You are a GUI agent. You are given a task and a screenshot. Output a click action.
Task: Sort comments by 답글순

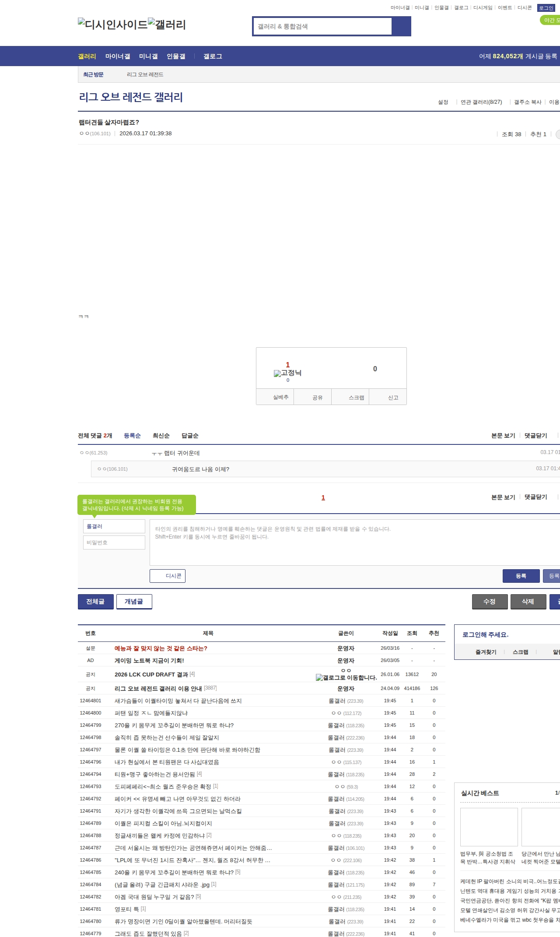pos(190,436)
